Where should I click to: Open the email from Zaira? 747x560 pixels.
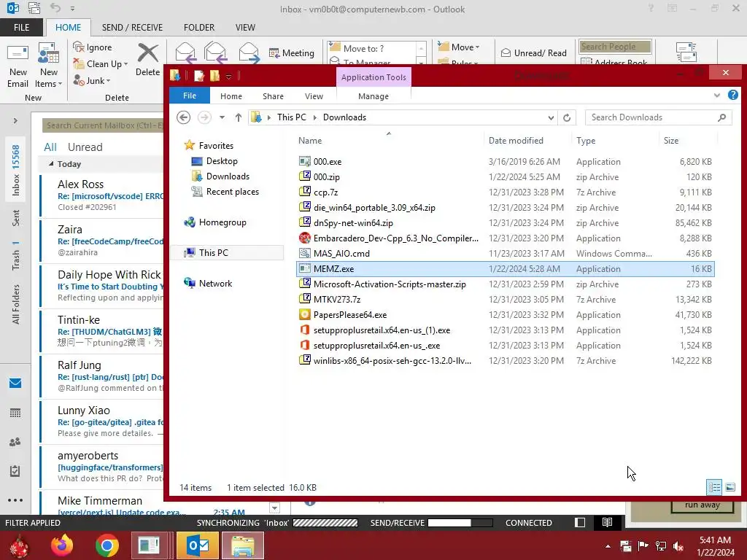click(x=102, y=241)
